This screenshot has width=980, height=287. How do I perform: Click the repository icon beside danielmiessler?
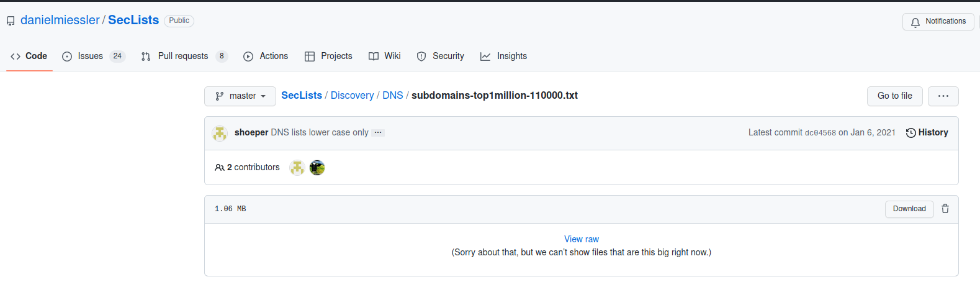[11, 21]
